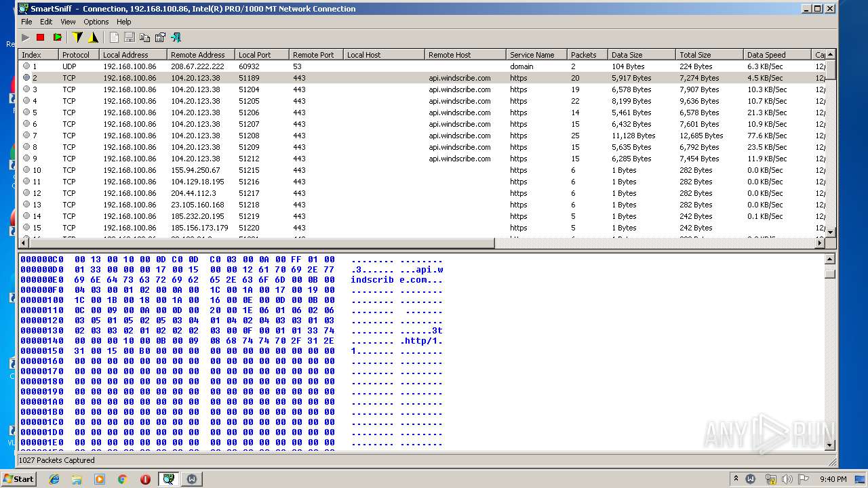Sort by the Index column header

(39, 55)
